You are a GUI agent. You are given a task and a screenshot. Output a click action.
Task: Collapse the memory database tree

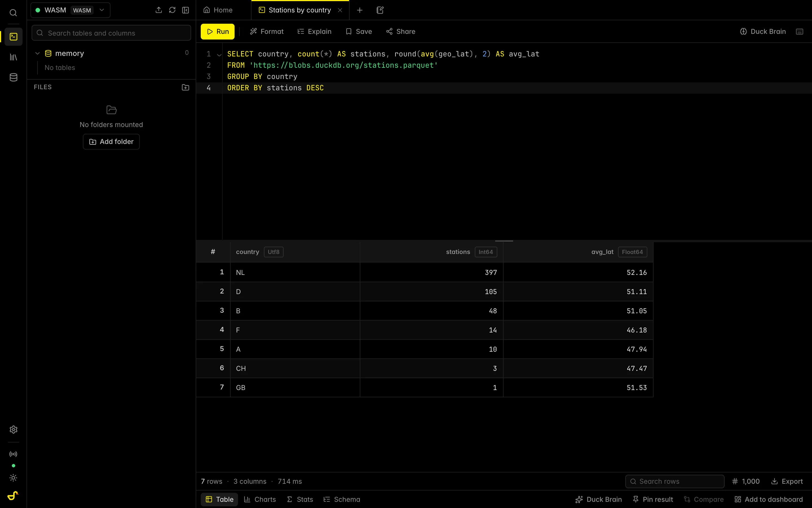(37, 53)
